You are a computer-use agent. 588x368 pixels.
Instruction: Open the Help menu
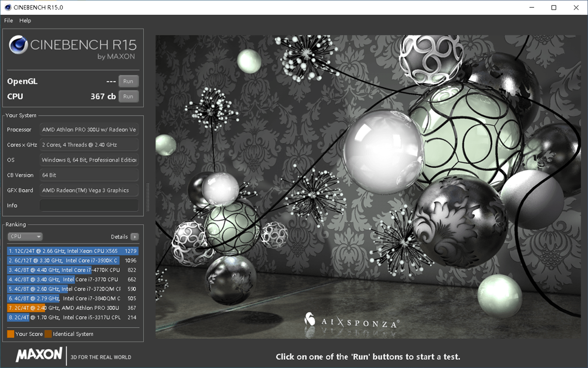(25, 21)
